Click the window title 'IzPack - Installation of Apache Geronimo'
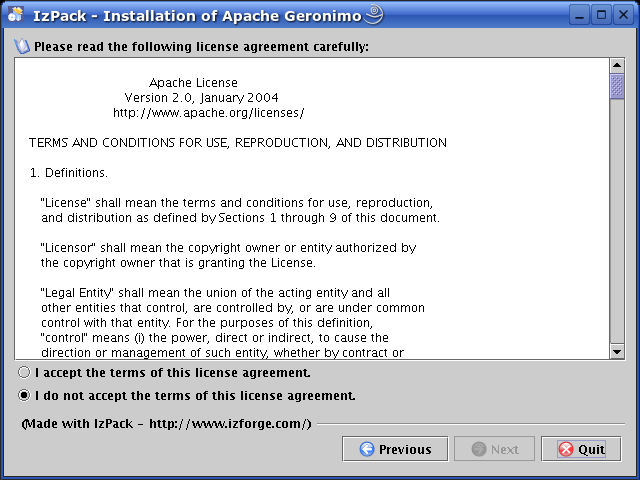The image size is (640, 480). pyautogui.click(x=197, y=16)
